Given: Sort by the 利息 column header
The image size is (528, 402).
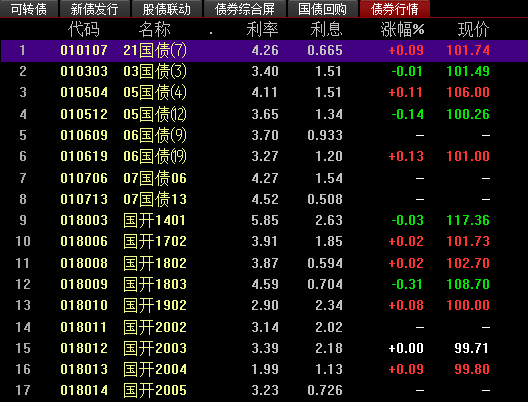Looking at the screenshot, I should [326, 29].
